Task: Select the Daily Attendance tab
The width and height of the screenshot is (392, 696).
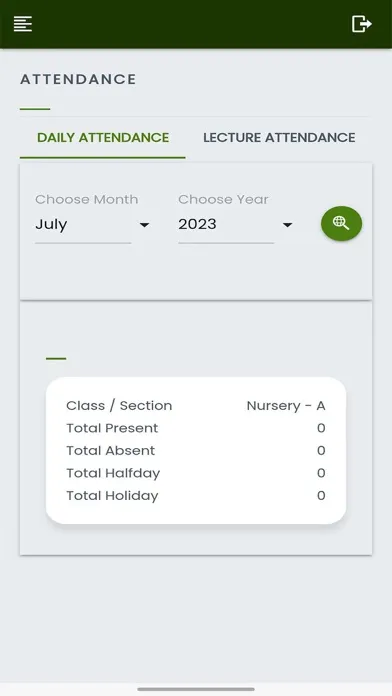Action: coord(103,138)
